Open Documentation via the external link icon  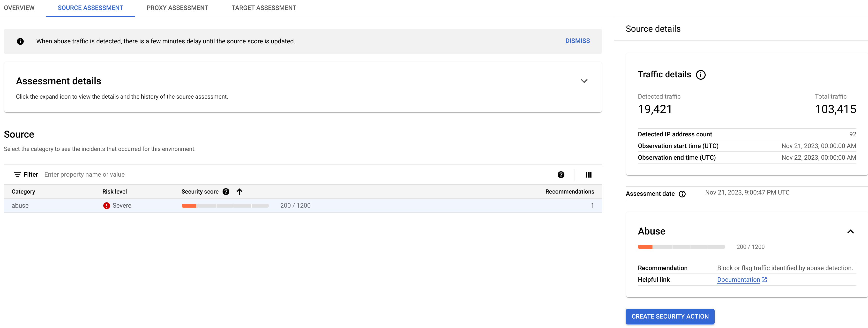tap(764, 279)
